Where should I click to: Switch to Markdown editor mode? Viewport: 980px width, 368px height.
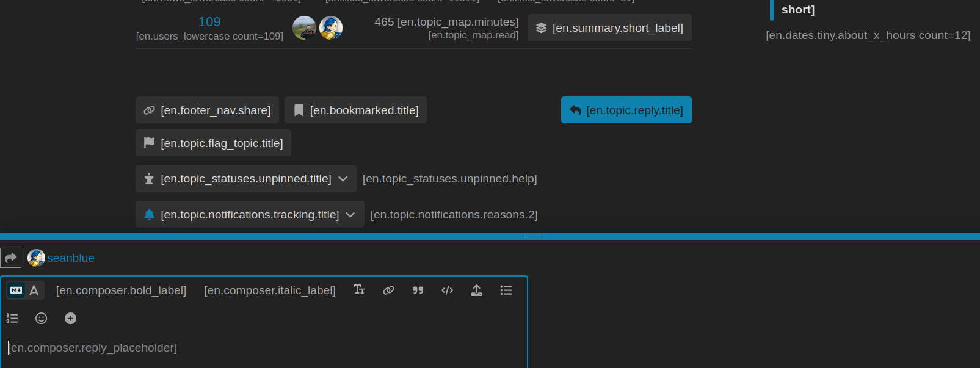coord(16,290)
